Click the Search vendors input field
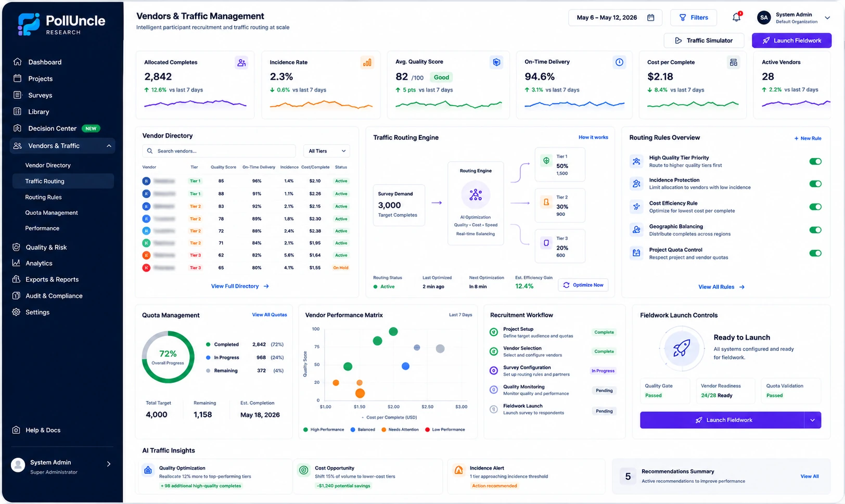The height and width of the screenshot is (504, 845). [x=219, y=151]
